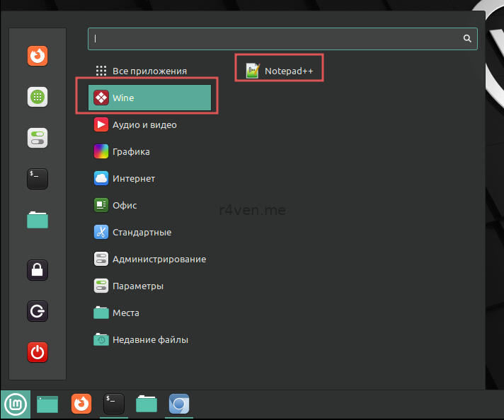Choose the Офис category
504x420 pixels.
pos(125,205)
